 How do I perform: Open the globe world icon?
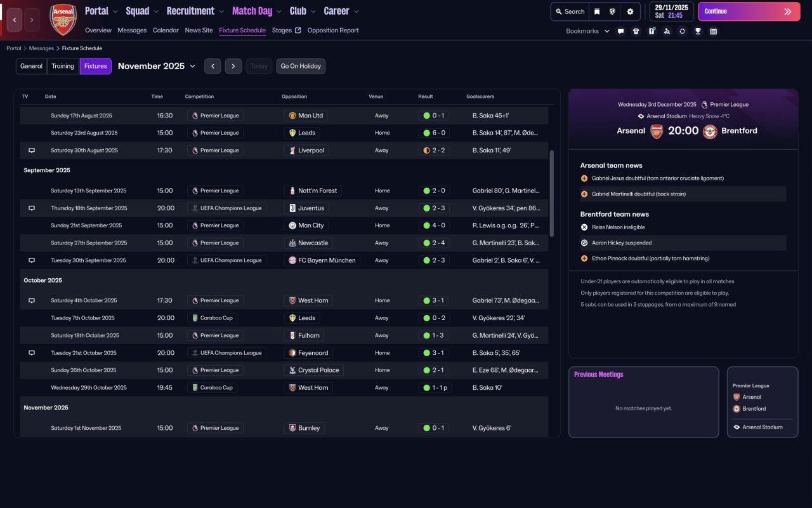pos(613,11)
